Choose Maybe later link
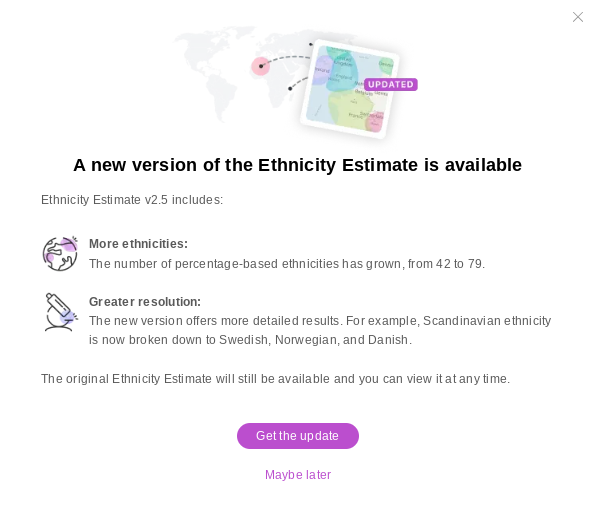 pos(298,475)
